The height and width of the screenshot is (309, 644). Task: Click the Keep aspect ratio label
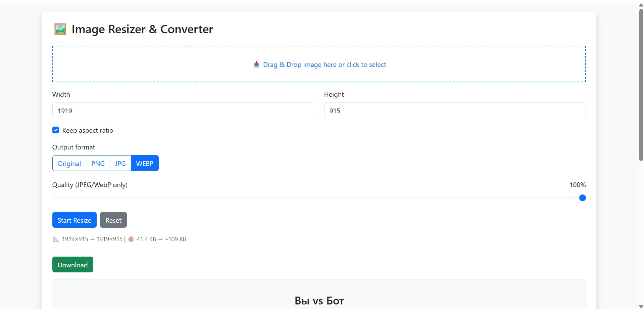pos(88,130)
